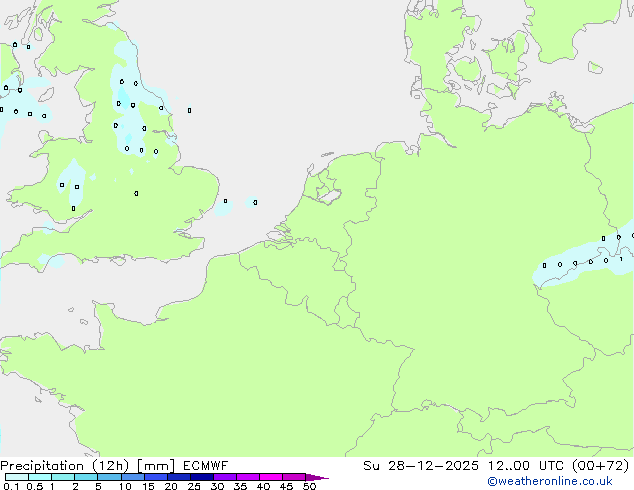Click the "1" value marker near the Czech border
Image resolution: width=634 pixels, height=490 pixels.
[x=621, y=259]
